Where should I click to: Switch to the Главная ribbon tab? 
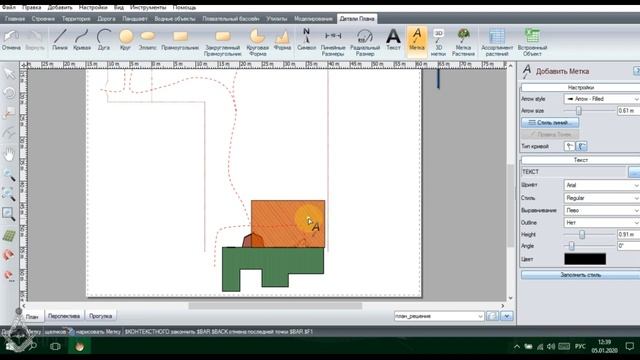tap(15, 19)
